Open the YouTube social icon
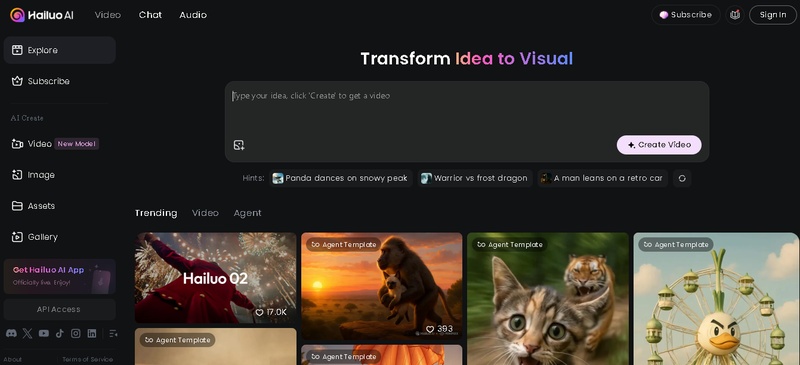The width and height of the screenshot is (800, 365). [x=44, y=333]
